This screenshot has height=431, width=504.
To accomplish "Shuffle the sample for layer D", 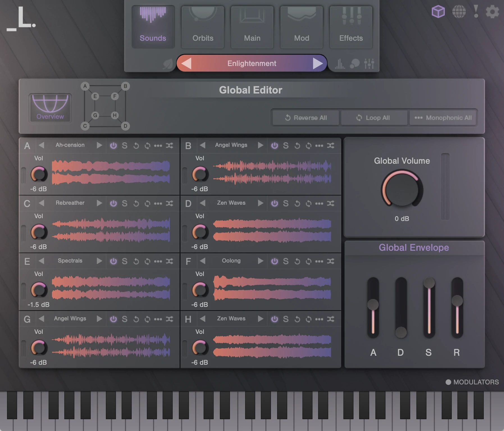I will [x=330, y=203].
